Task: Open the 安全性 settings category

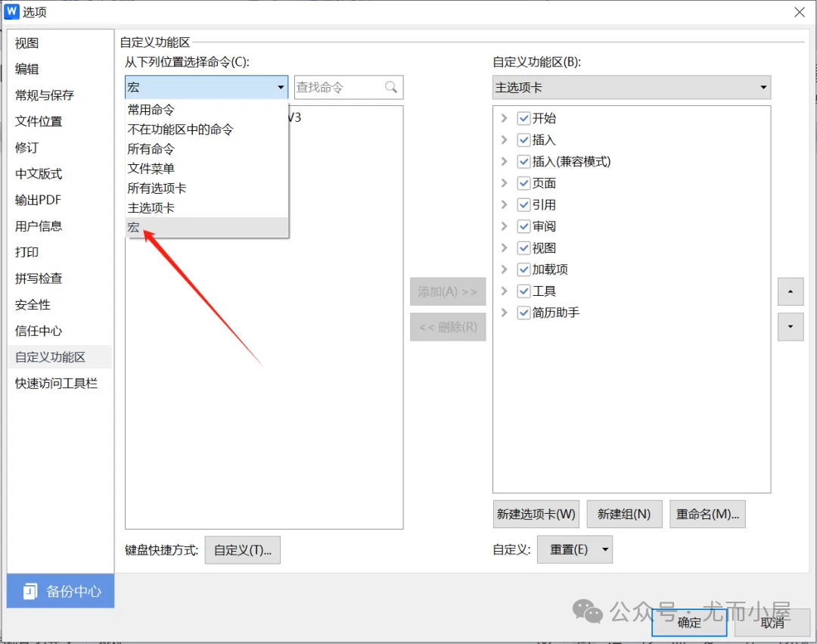Action: pos(60,305)
